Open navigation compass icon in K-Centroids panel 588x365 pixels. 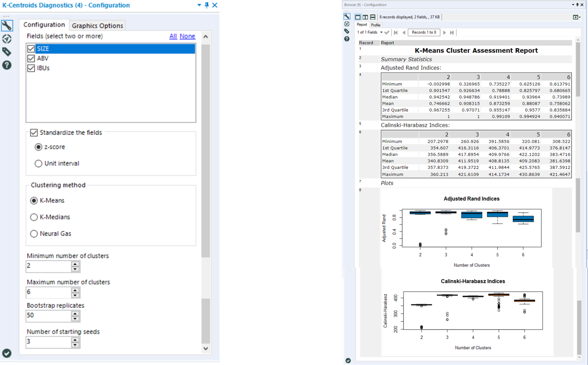(x=7, y=39)
